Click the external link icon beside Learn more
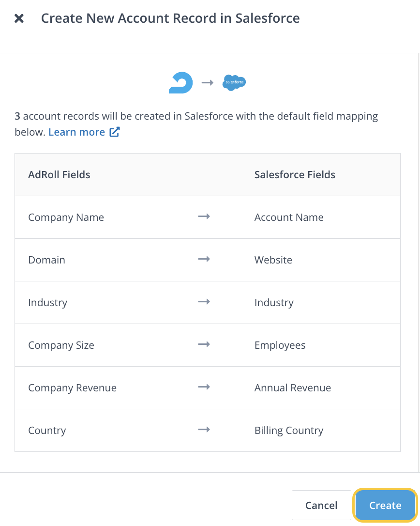 pyautogui.click(x=115, y=132)
